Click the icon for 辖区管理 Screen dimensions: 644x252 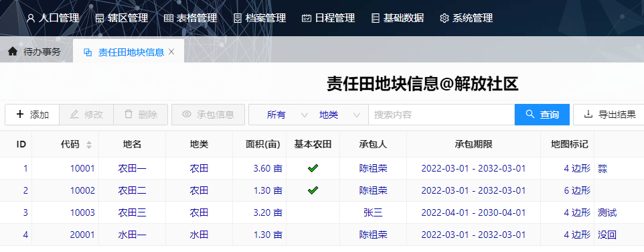pyautogui.click(x=99, y=19)
